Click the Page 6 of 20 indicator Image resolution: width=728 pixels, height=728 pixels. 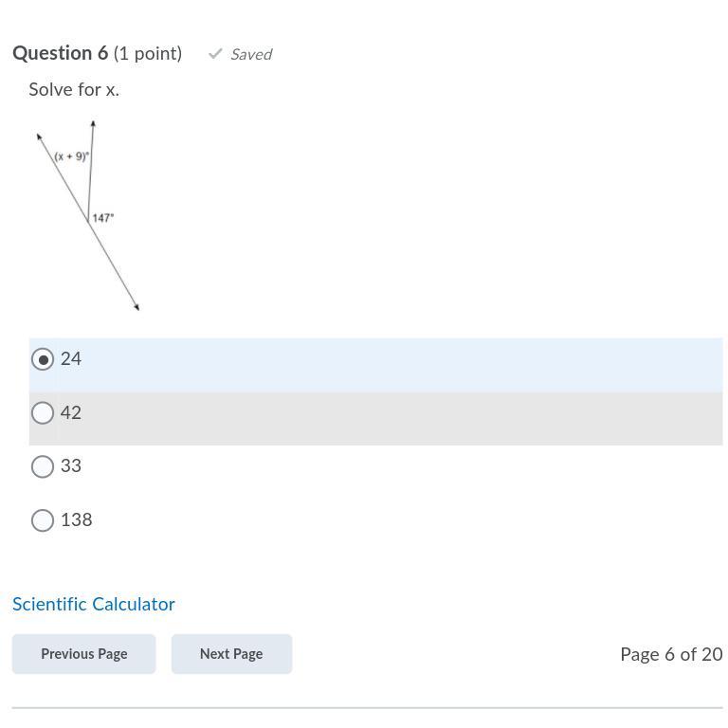click(x=671, y=654)
